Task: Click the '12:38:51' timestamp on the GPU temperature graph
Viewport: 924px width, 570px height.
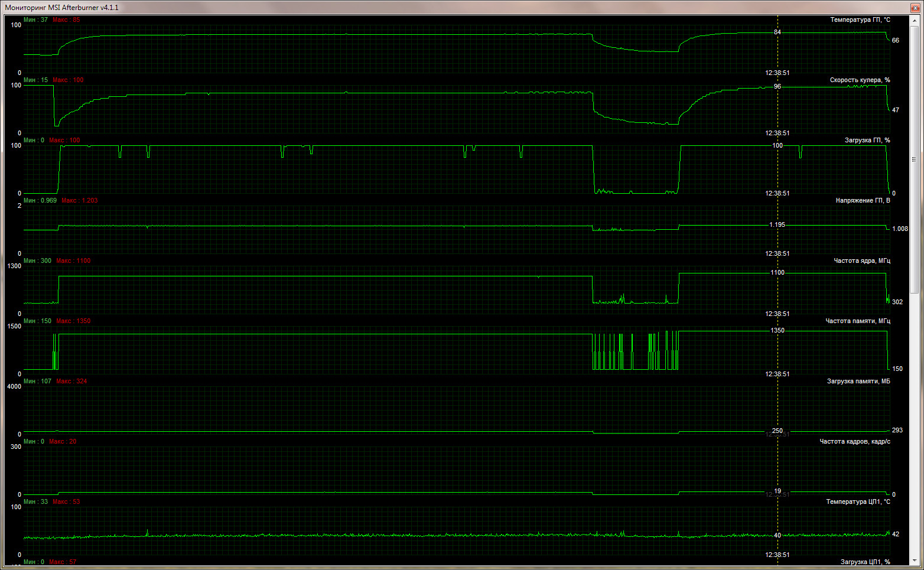Action: point(777,73)
